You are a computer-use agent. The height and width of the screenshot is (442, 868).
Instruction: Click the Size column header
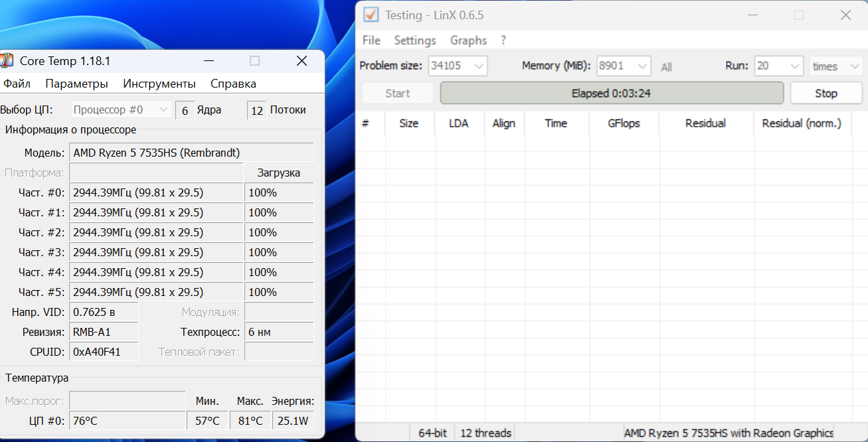[409, 123]
